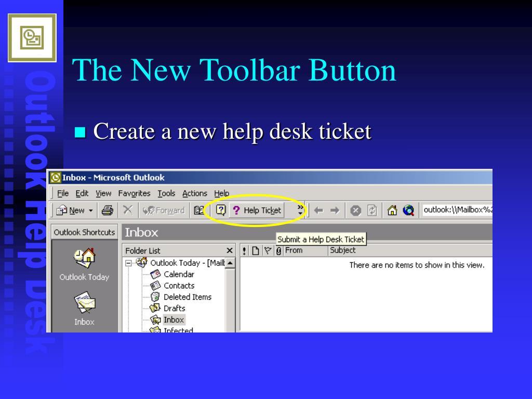Sort by Importance column header

coord(244,251)
